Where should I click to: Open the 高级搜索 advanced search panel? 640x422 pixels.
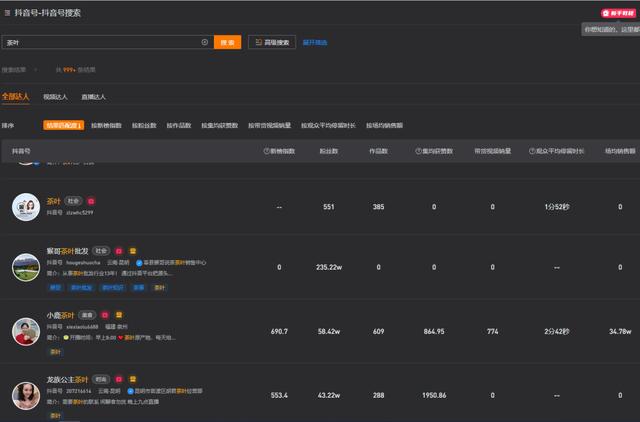pos(272,42)
